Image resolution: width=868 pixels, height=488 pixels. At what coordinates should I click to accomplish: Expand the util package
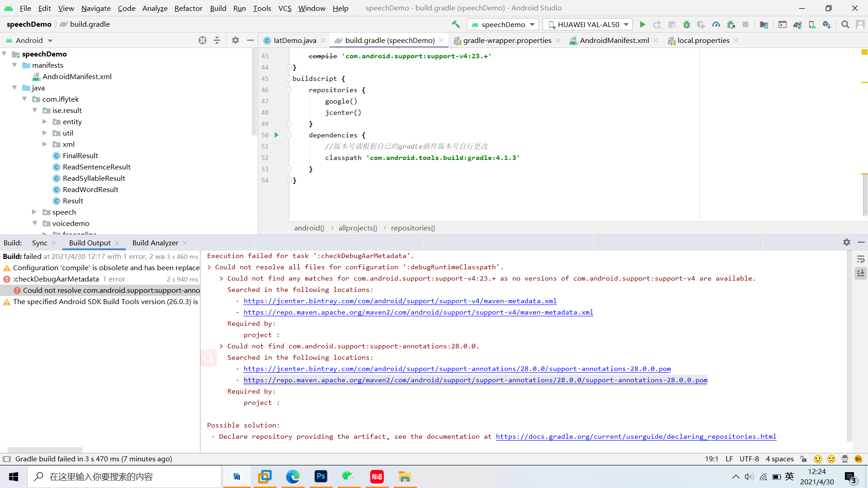(x=45, y=133)
